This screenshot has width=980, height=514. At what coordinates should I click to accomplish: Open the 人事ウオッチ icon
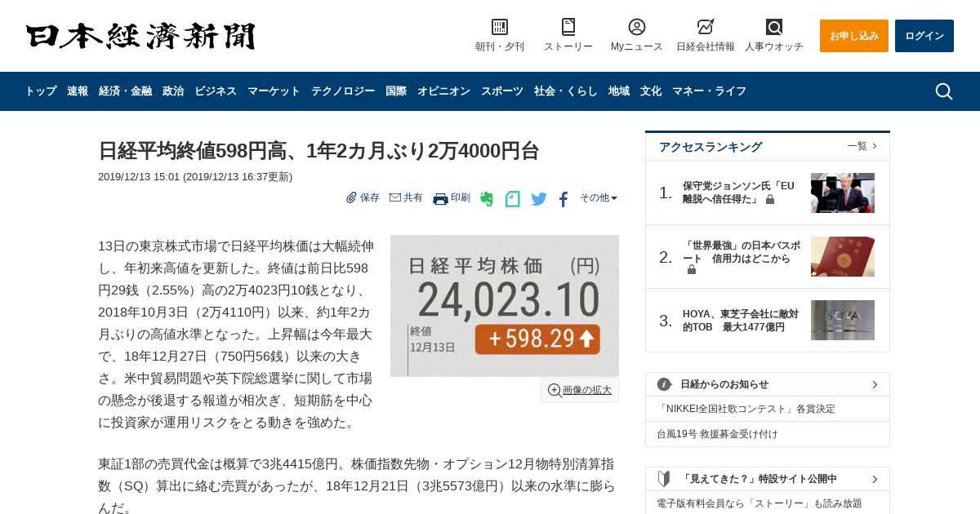click(774, 27)
